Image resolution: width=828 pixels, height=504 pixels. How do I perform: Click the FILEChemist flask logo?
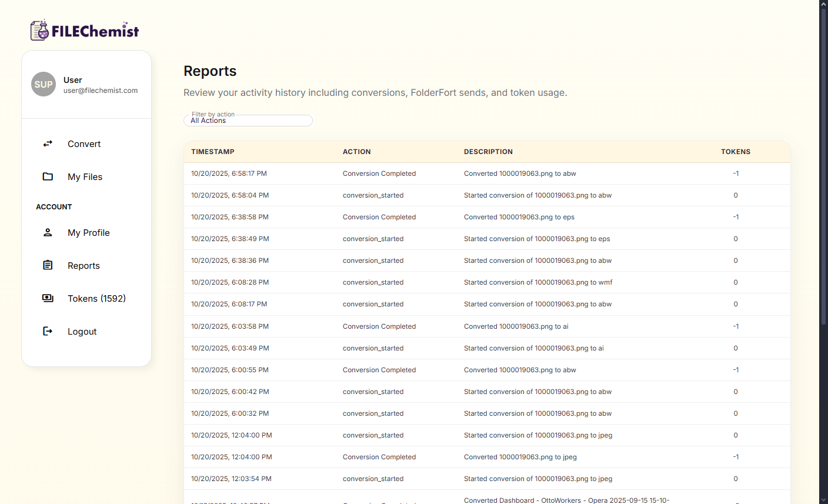click(x=39, y=31)
